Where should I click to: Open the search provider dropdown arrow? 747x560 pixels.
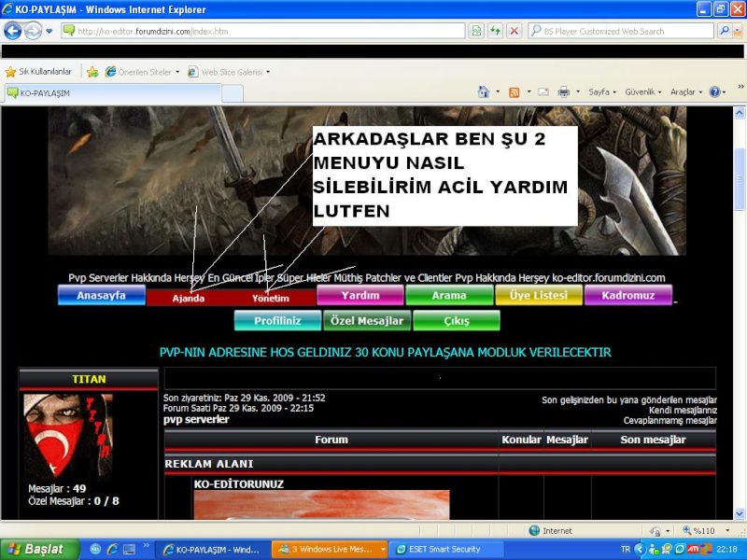click(738, 32)
